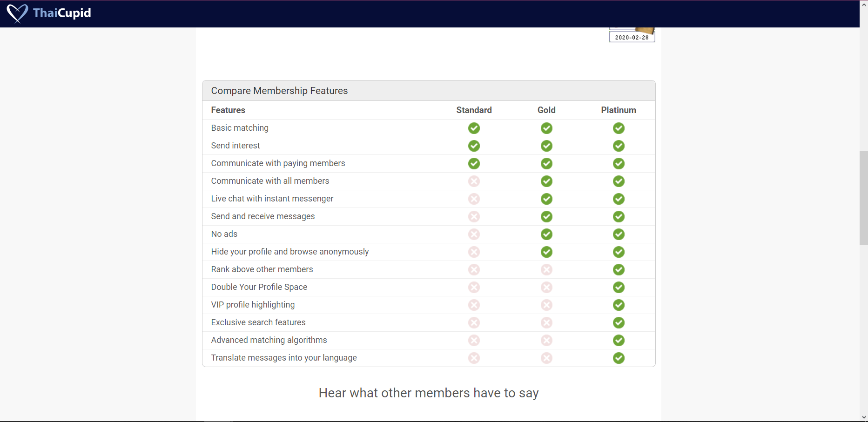
Task: Click Gold cross for Rank above other members
Action: click(x=546, y=269)
